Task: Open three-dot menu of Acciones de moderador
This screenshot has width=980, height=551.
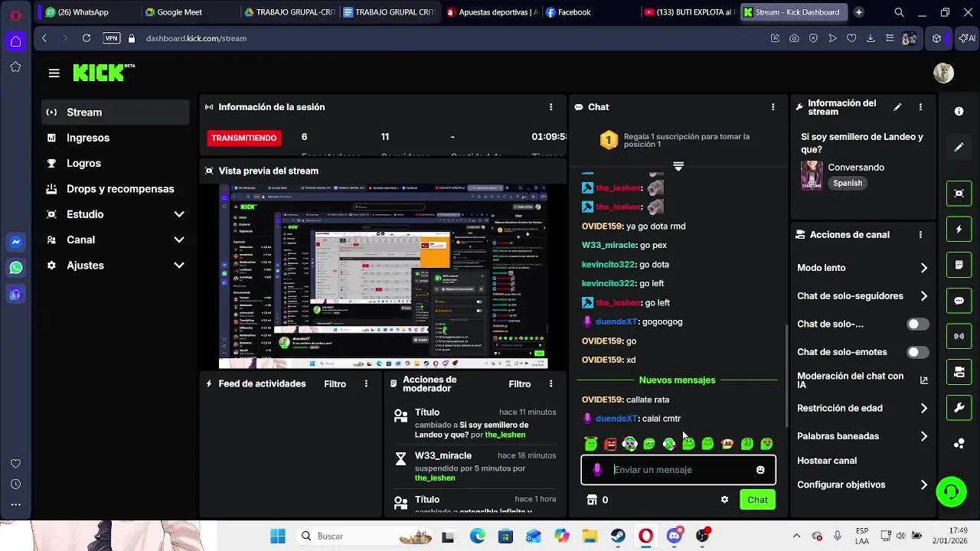Action: pos(550,384)
